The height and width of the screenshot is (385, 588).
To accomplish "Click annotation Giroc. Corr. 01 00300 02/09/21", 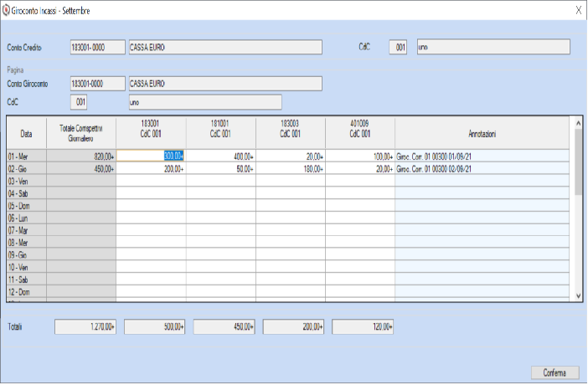I will click(482, 169).
